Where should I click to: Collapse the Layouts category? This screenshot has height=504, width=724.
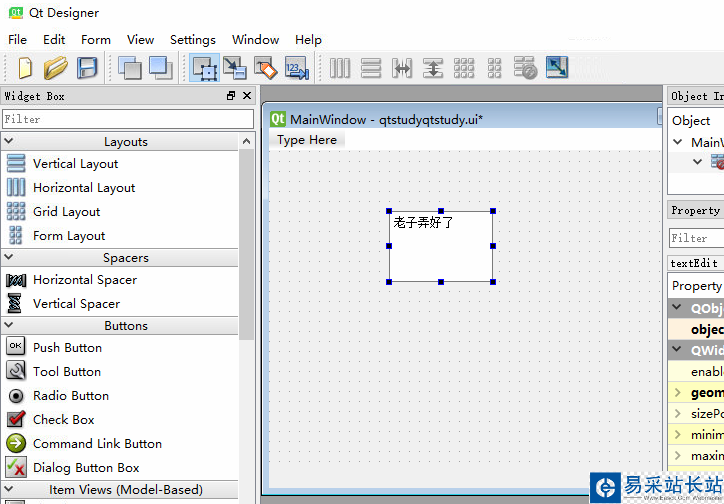9,141
